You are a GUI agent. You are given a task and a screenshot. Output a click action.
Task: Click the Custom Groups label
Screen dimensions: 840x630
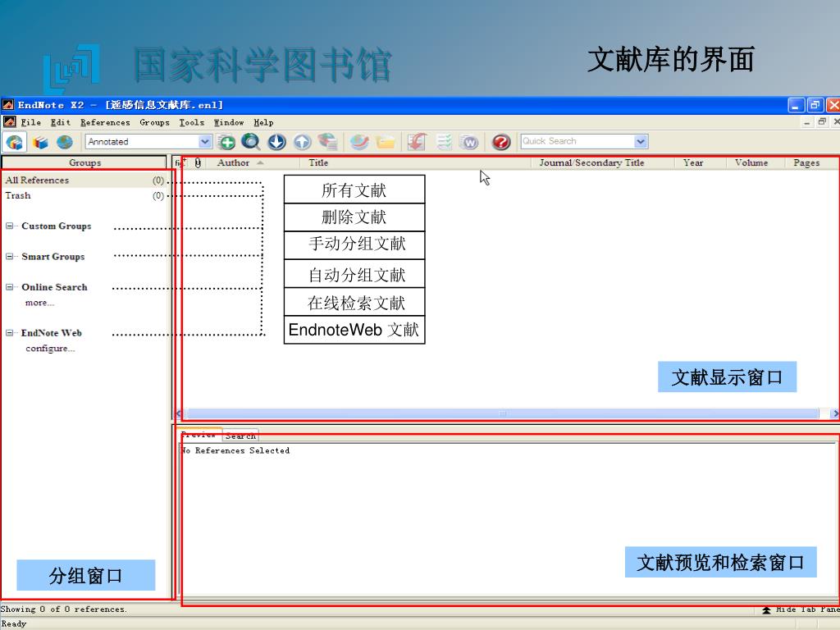(x=57, y=226)
